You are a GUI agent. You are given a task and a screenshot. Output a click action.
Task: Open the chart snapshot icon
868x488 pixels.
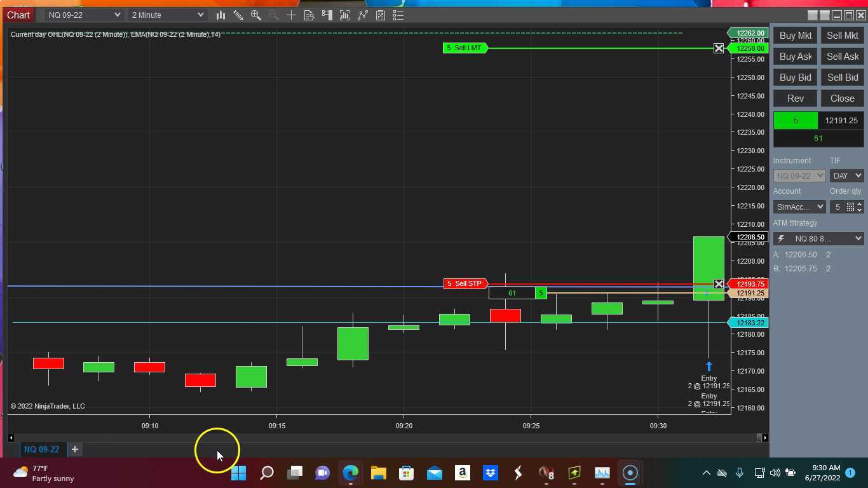point(380,15)
